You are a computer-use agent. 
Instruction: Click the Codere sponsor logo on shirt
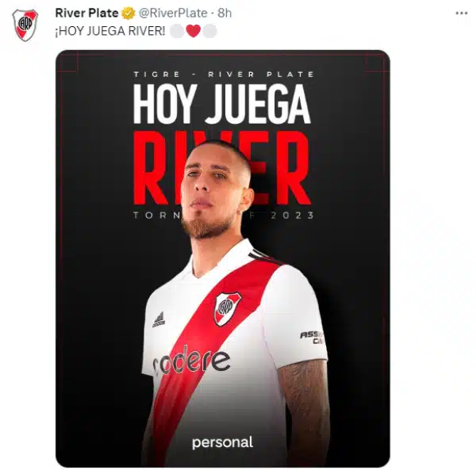click(x=191, y=361)
